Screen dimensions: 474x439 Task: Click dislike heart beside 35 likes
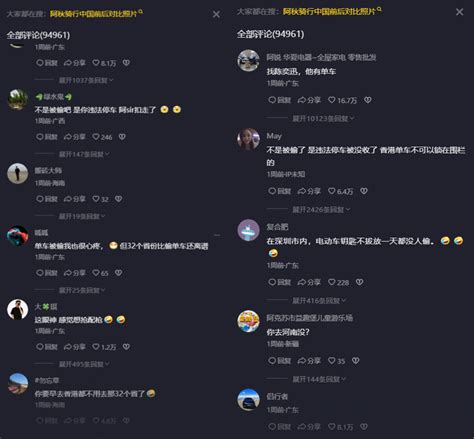click(356, 361)
